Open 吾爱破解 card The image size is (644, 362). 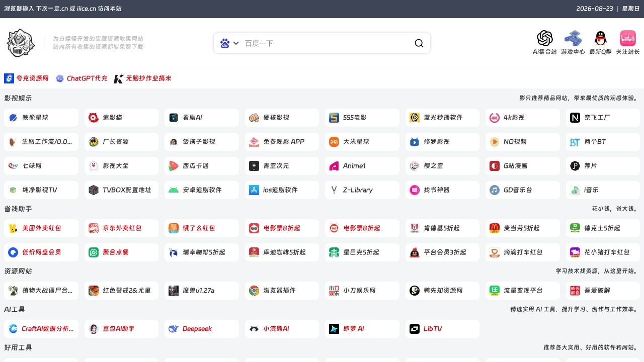(603, 291)
